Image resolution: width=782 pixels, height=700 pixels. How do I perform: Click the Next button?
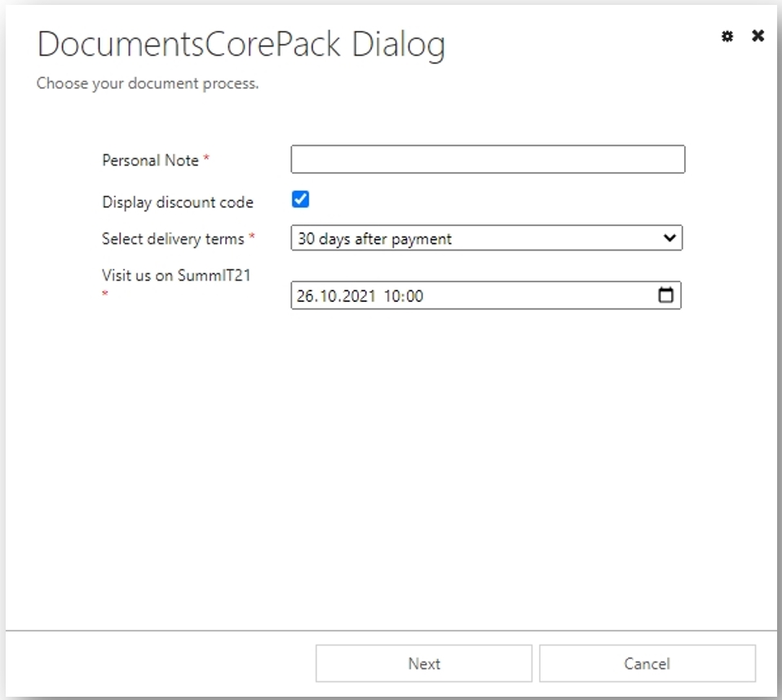[x=424, y=663]
